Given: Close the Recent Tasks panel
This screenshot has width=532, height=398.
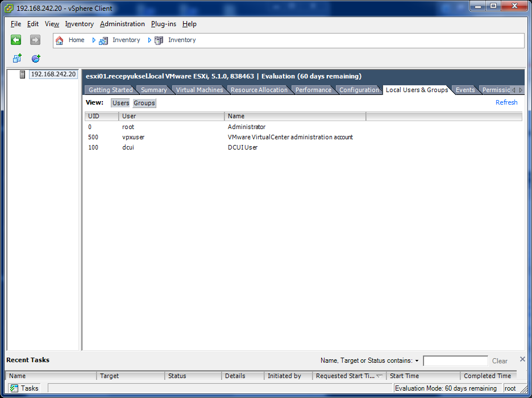Looking at the screenshot, I should pos(522,359).
